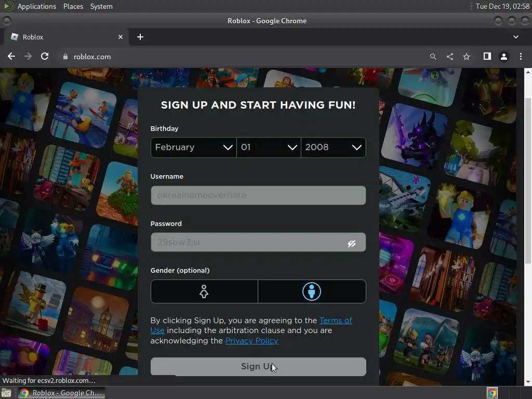Reload the Roblox page

pyautogui.click(x=45, y=56)
